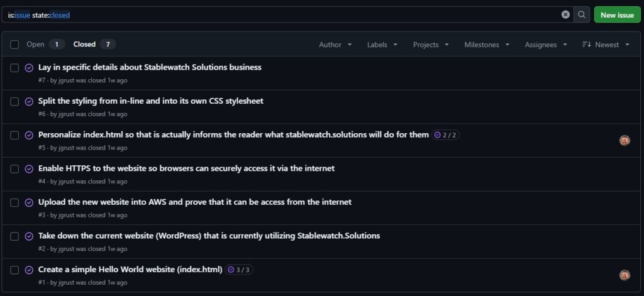Open the Newest sort dropdown
Screen dimensions: 644x296
(606, 45)
